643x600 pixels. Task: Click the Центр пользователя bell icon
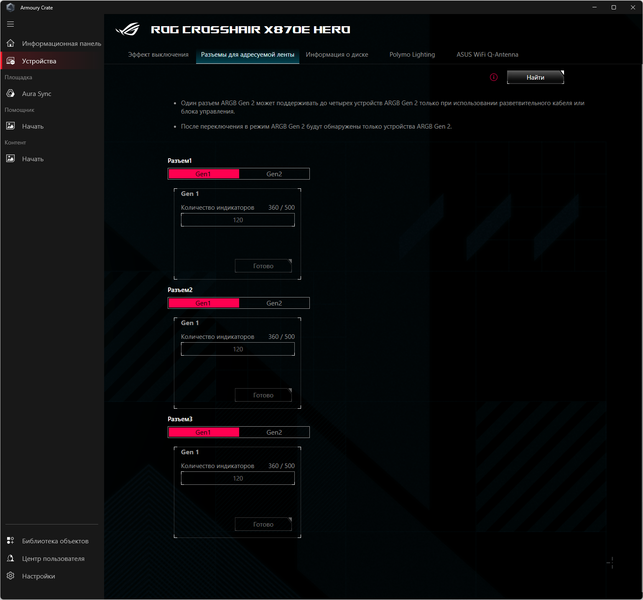tap(11, 558)
